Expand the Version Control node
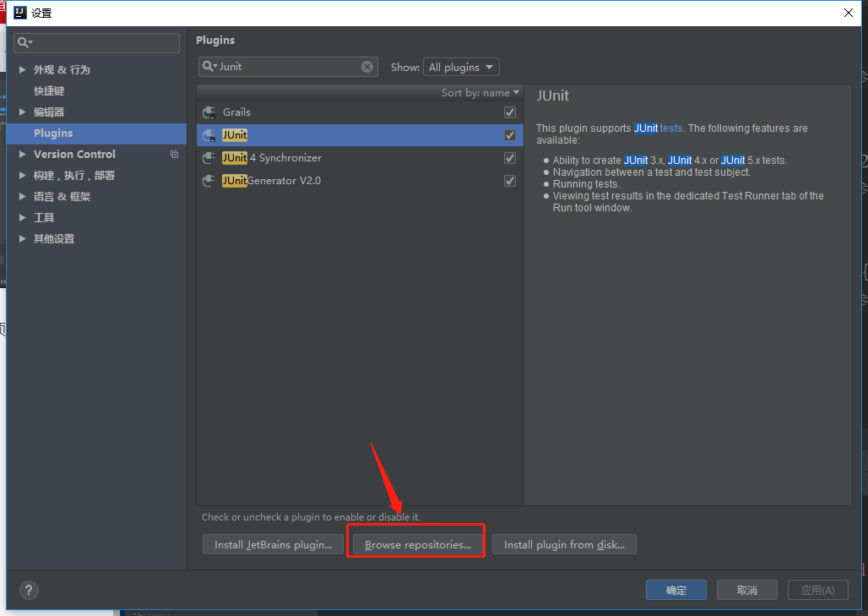Image resolution: width=868 pixels, height=616 pixels. pyautogui.click(x=23, y=154)
